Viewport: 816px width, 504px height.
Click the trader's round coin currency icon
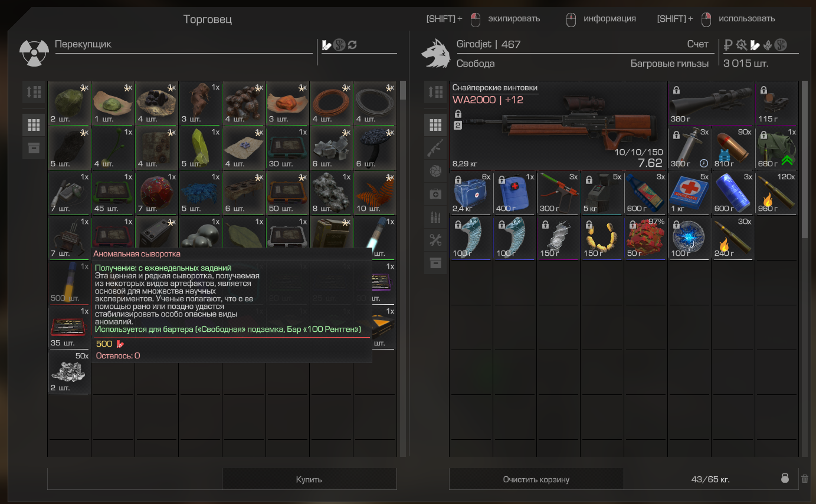339,45
